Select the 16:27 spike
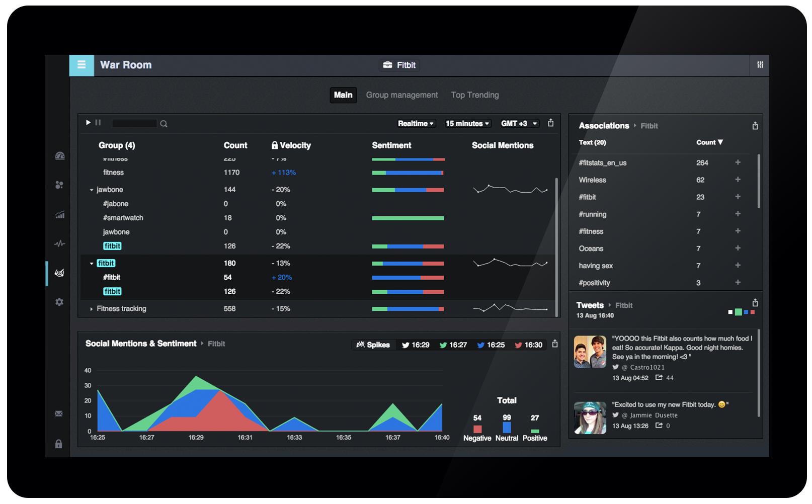The height and width of the screenshot is (504, 812). (453, 345)
